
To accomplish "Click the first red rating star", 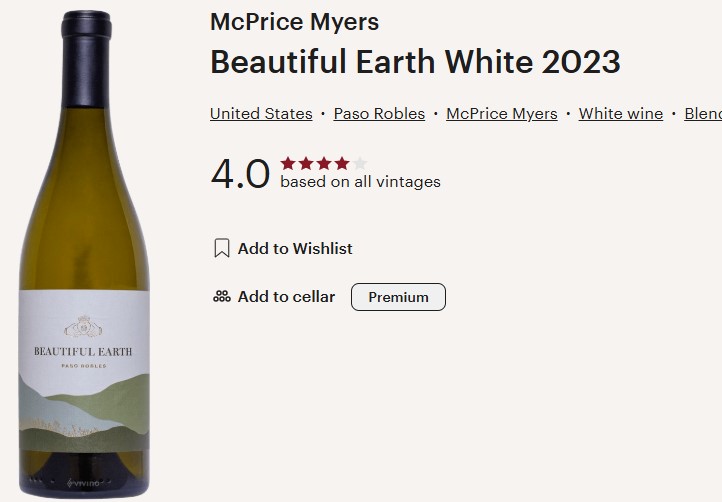I will [288, 163].
